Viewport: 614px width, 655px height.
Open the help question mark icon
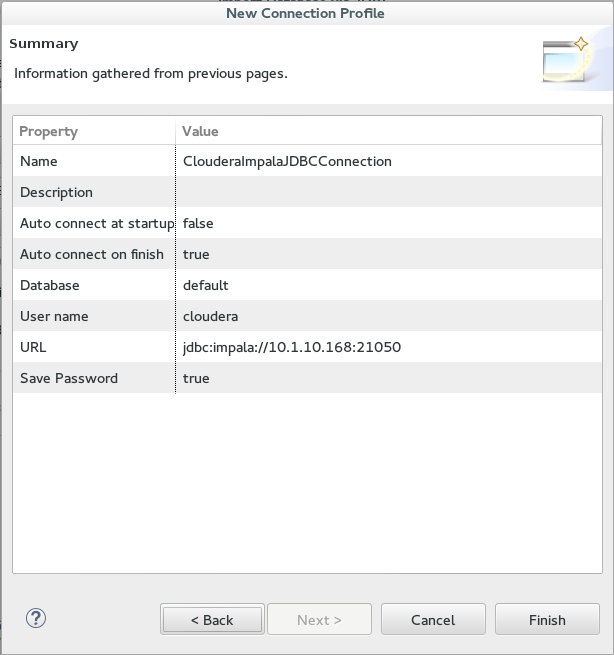click(x=36, y=618)
